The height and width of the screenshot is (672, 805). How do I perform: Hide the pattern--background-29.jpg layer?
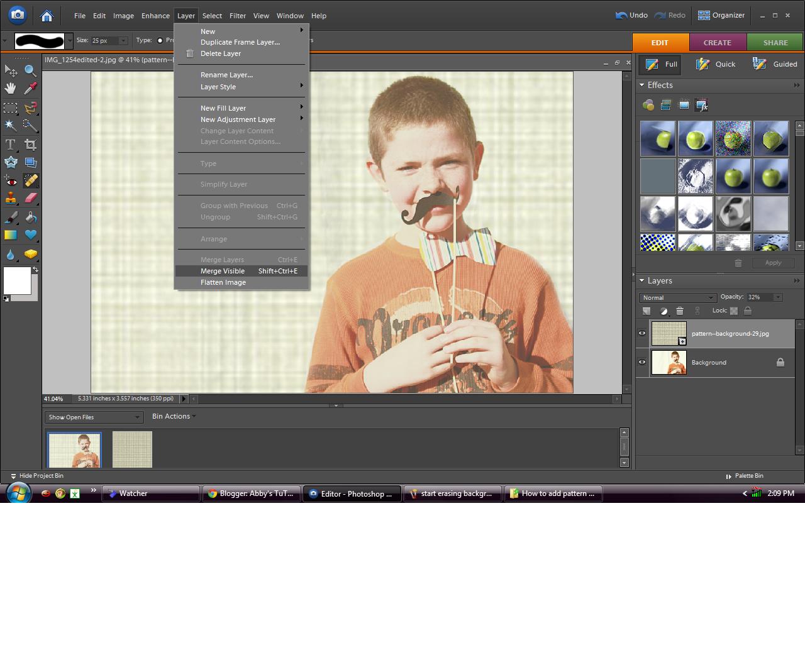642,333
